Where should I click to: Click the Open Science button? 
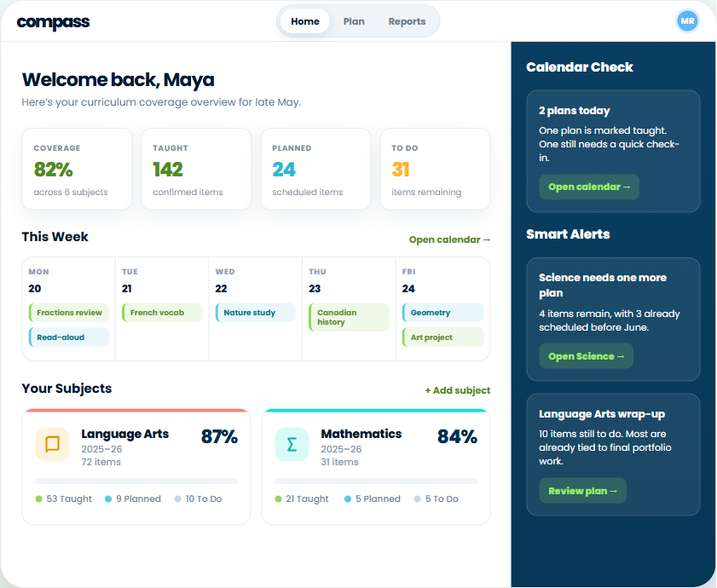586,356
